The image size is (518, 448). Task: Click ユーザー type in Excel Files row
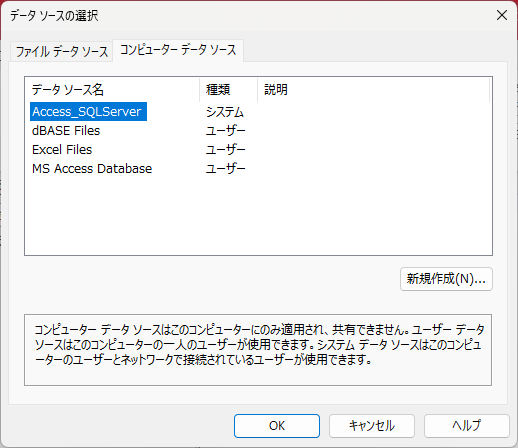[226, 150]
